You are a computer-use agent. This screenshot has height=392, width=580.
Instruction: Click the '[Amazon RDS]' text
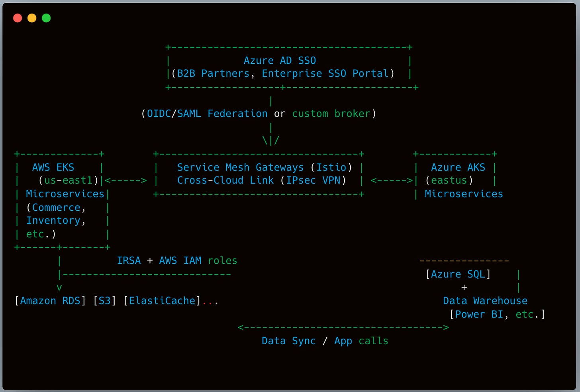(50, 301)
